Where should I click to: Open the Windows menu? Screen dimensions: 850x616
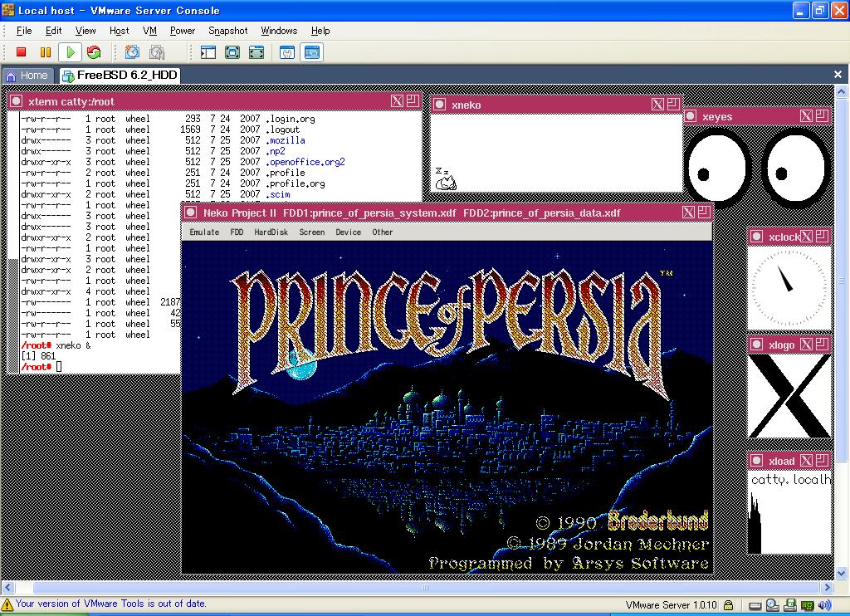(279, 31)
